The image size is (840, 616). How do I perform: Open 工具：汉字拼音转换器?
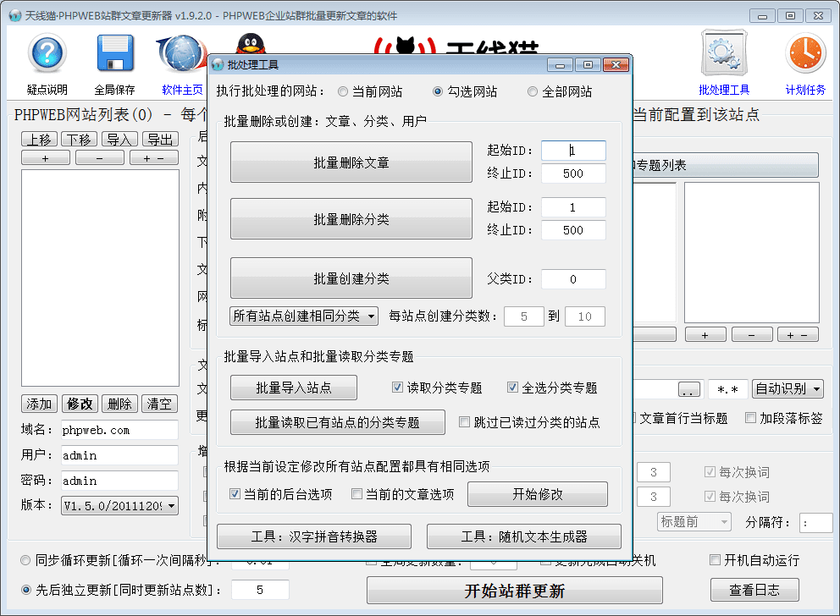314,536
